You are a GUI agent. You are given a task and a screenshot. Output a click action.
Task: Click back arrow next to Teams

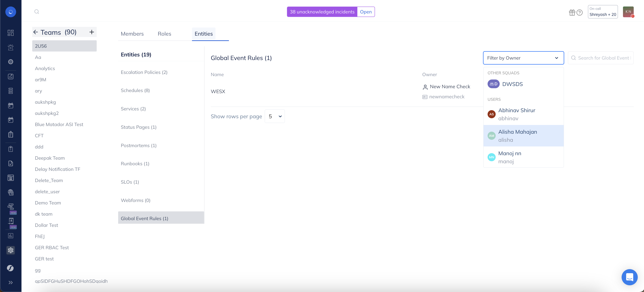point(36,32)
